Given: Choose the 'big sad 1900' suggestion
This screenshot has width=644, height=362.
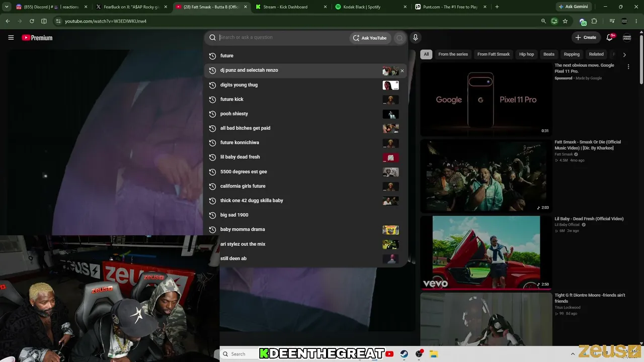Looking at the screenshot, I should click(305, 215).
